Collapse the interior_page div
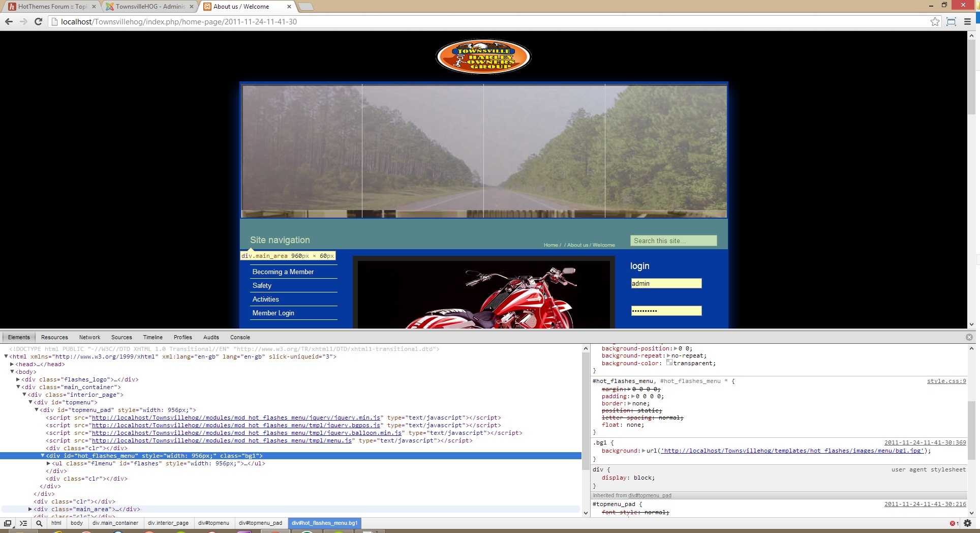The height and width of the screenshot is (533, 980). [24, 395]
